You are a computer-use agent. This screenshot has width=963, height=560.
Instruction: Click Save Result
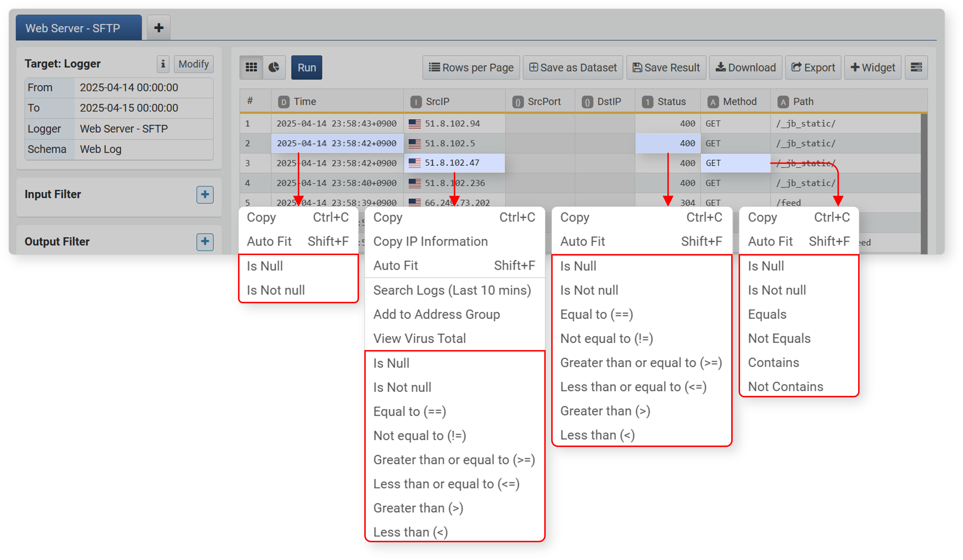(x=666, y=68)
